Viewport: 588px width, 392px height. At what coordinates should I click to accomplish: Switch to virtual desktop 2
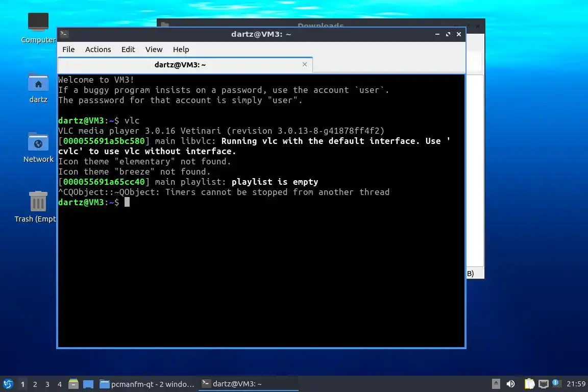[35, 384]
